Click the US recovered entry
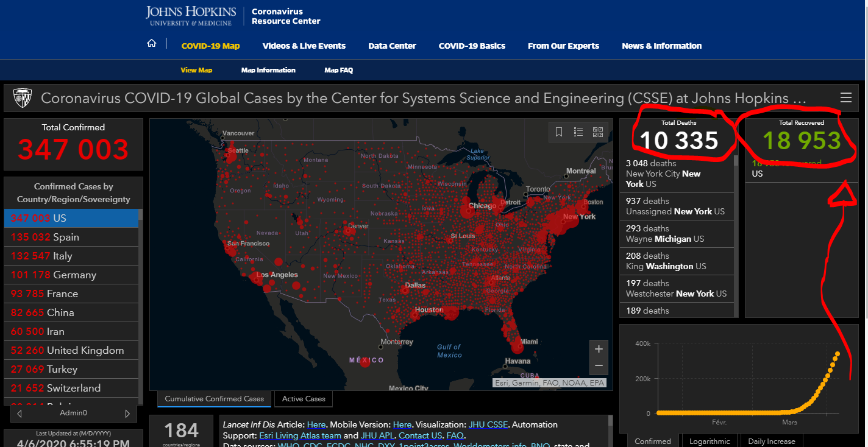 coord(801,169)
